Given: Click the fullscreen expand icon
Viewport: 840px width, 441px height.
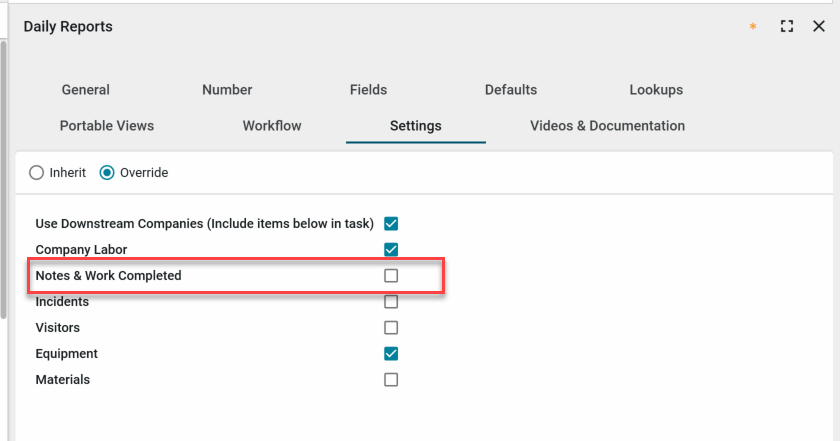Looking at the screenshot, I should pos(787,27).
